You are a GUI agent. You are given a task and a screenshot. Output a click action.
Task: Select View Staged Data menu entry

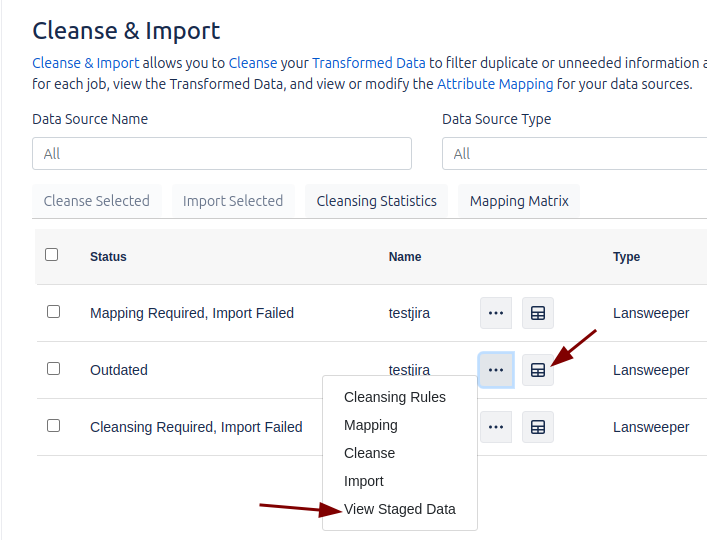(400, 509)
